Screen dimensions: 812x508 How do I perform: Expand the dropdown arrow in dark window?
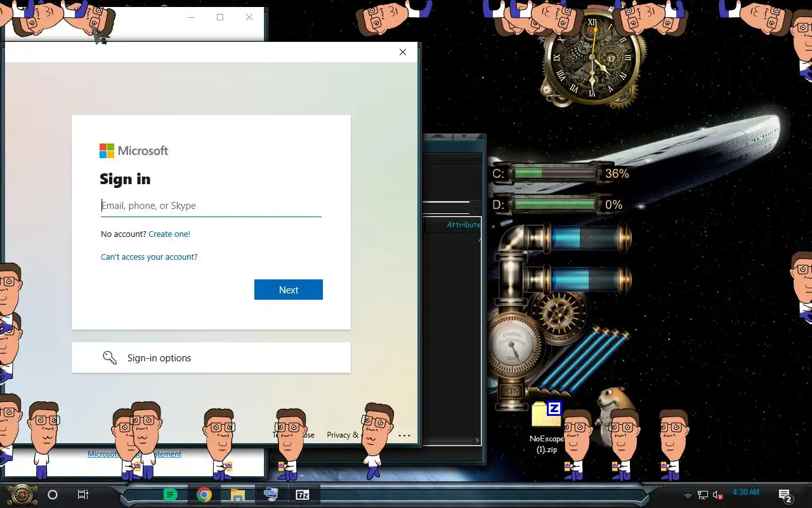(x=476, y=207)
